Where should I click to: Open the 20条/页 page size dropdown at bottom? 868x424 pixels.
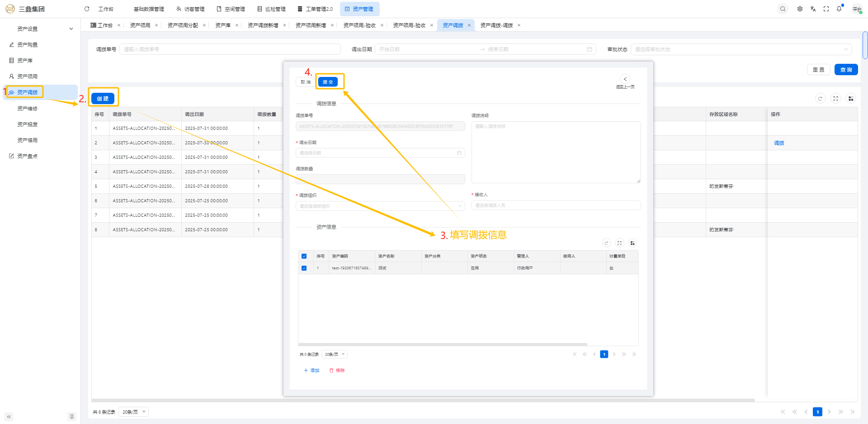click(134, 412)
